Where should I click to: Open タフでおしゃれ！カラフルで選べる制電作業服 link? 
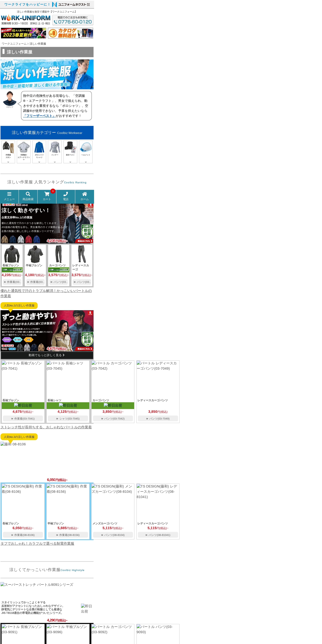[x=37, y=544]
